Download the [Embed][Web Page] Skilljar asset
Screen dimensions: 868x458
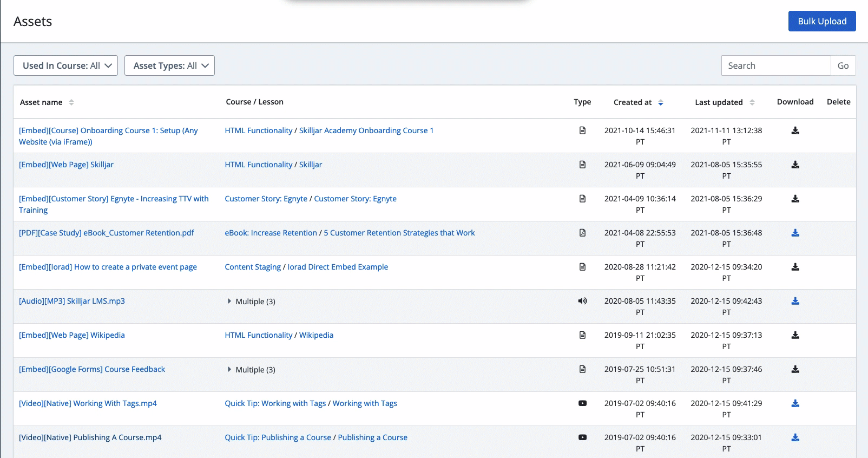coord(795,165)
